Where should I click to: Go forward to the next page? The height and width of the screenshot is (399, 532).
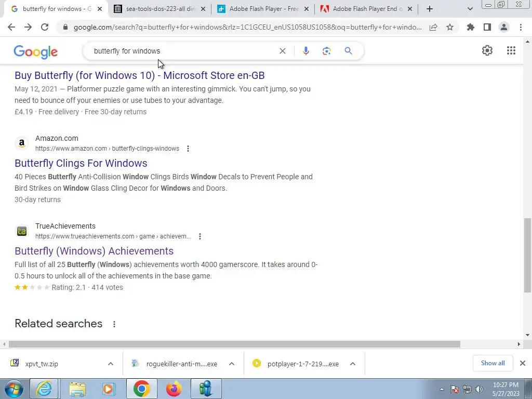coord(28,27)
